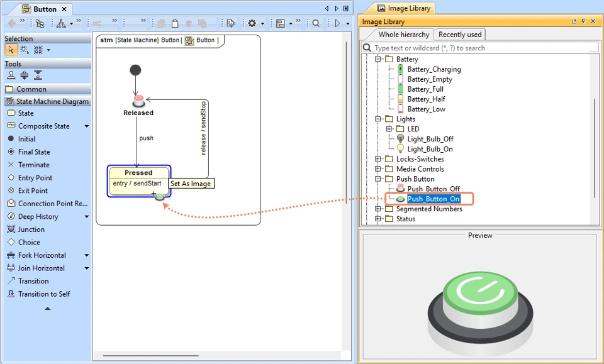
Task: Open the gear settings toolbar icon
Action: tap(252, 23)
